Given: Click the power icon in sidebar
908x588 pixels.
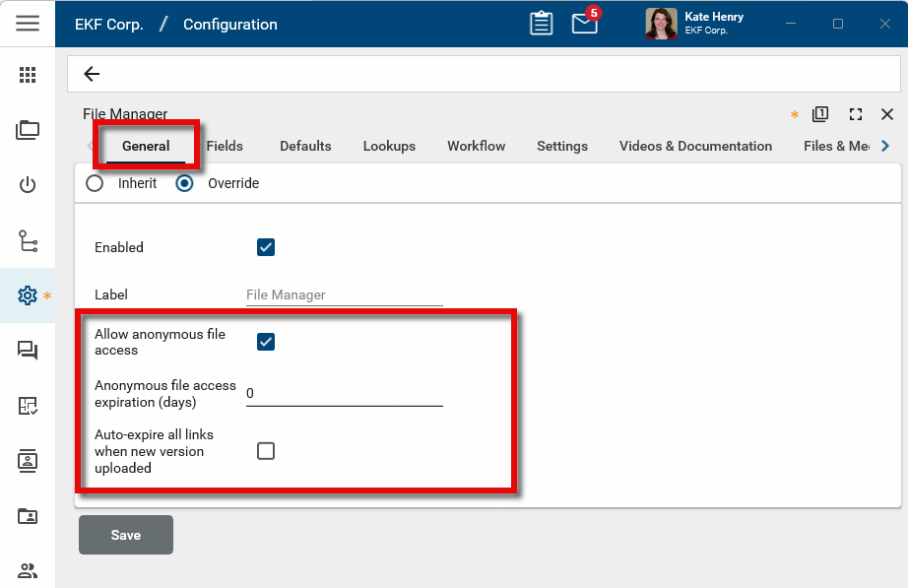Looking at the screenshot, I should [x=28, y=185].
